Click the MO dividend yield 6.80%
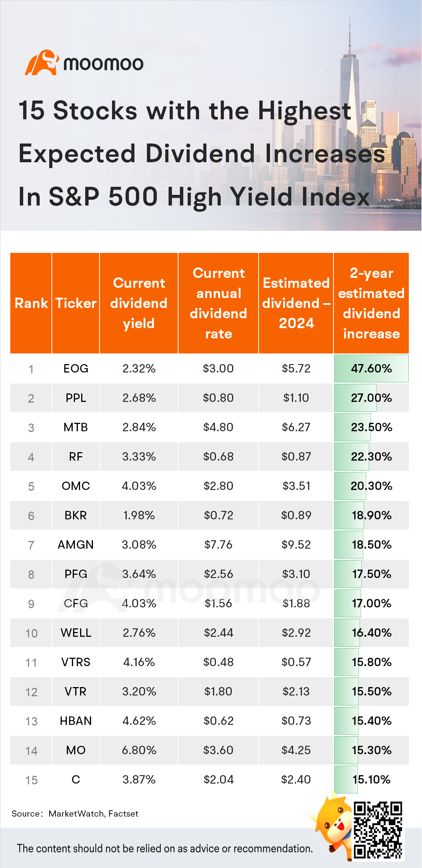The image size is (422, 868). pos(139,750)
